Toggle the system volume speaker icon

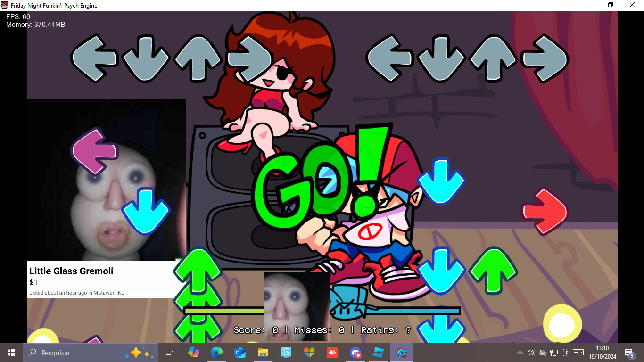531,353
